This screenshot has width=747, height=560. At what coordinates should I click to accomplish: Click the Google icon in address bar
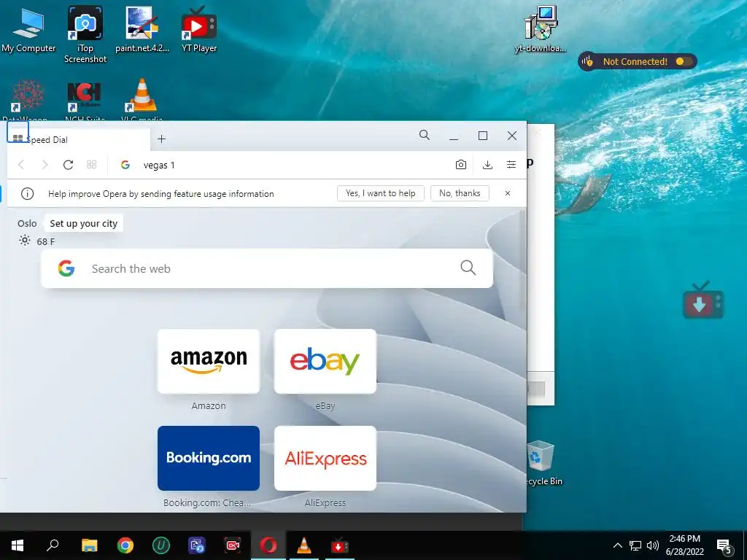[125, 165]
